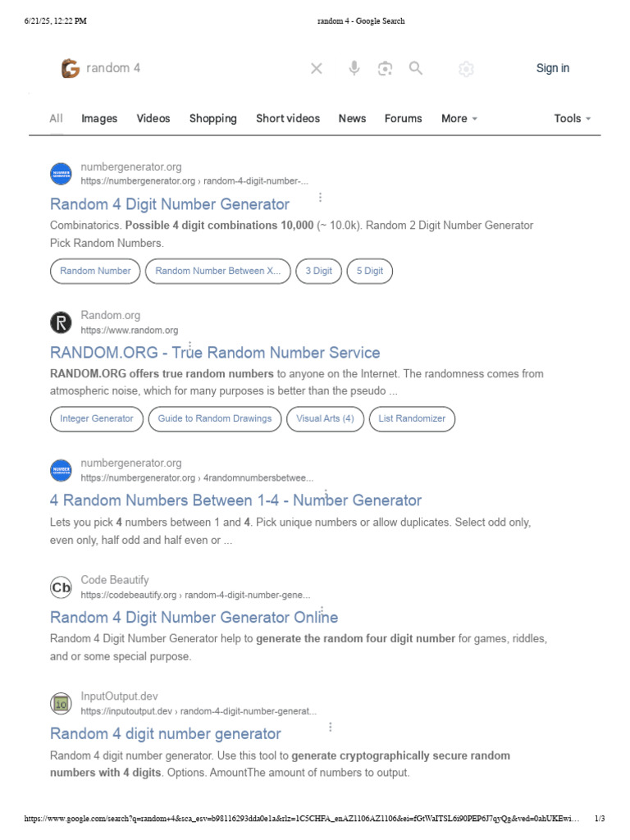
Task: Open the Tools dropdown
Action: pyautogui.click(x=573, y=118)
